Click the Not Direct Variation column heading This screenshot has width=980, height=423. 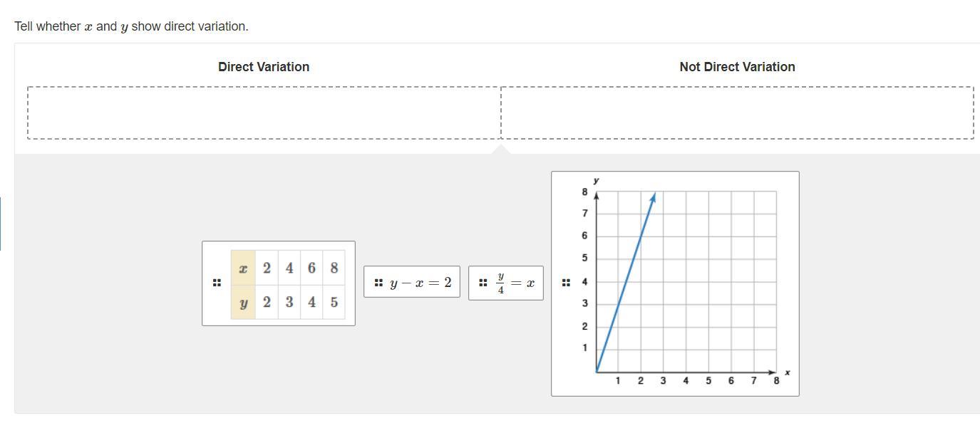pyautogui.click(x=737, y=67)
